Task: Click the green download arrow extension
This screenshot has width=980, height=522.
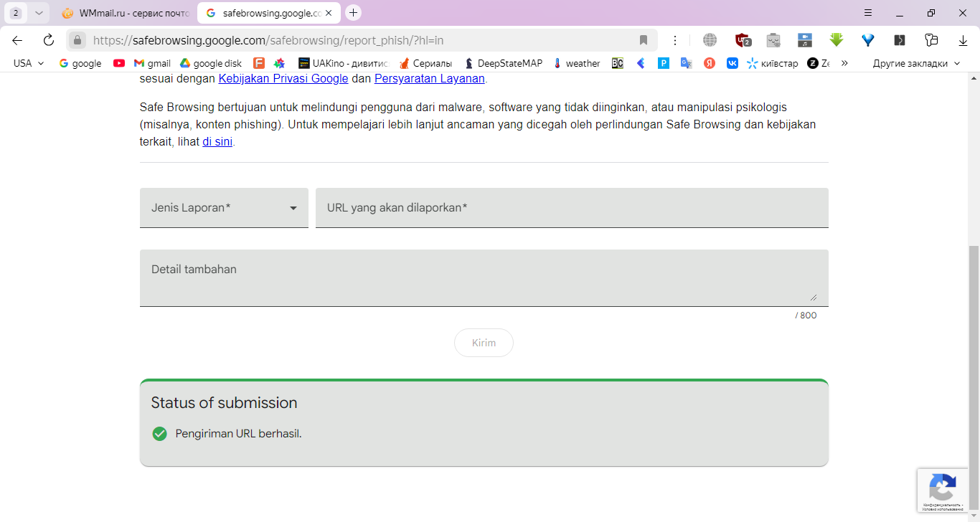Action: [x=836, y=40]
